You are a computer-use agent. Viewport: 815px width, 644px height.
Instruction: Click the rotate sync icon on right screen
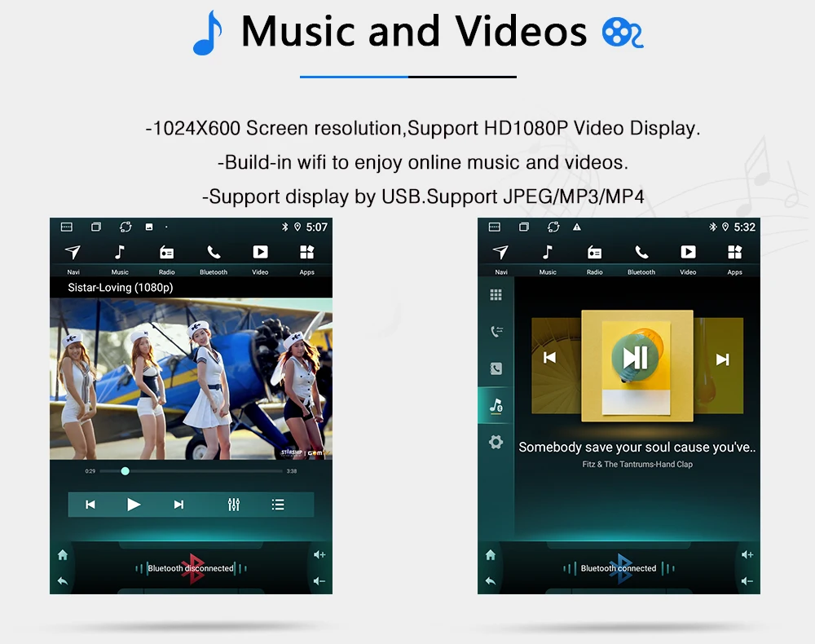tap(553, 227)
